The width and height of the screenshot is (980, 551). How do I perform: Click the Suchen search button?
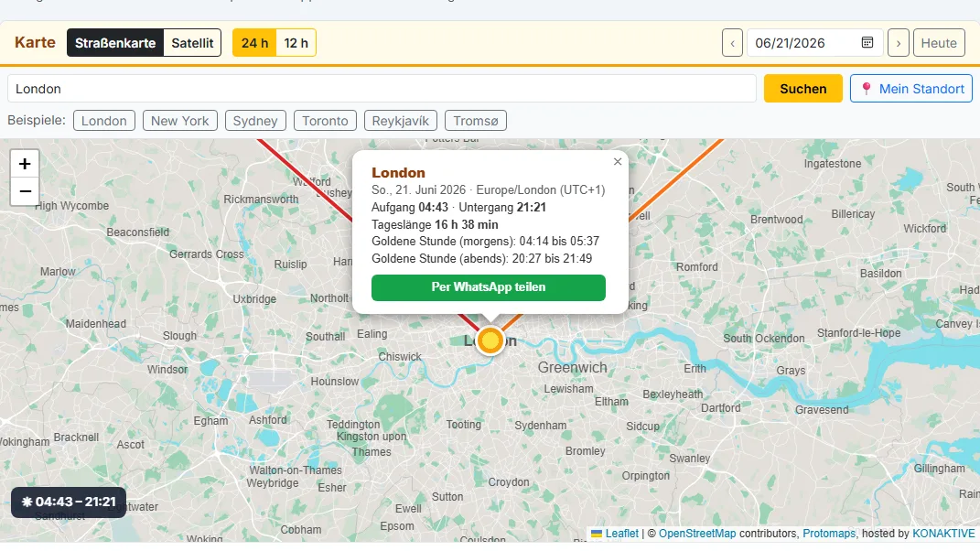point(803,89)
